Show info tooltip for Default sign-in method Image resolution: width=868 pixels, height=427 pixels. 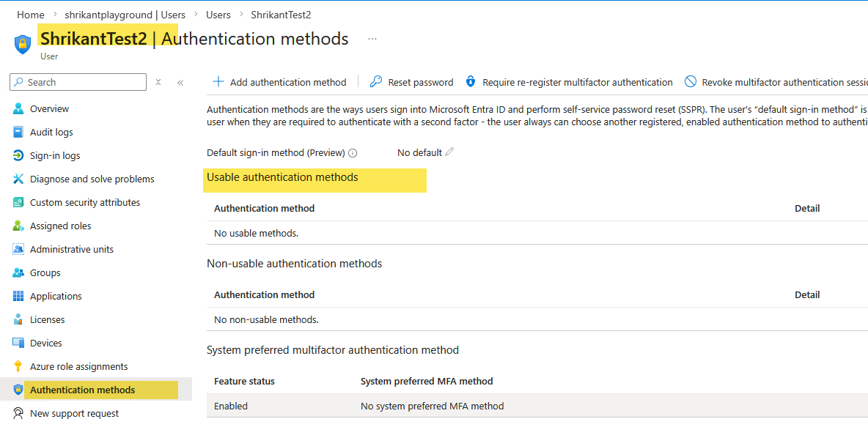tap(353, 153)
